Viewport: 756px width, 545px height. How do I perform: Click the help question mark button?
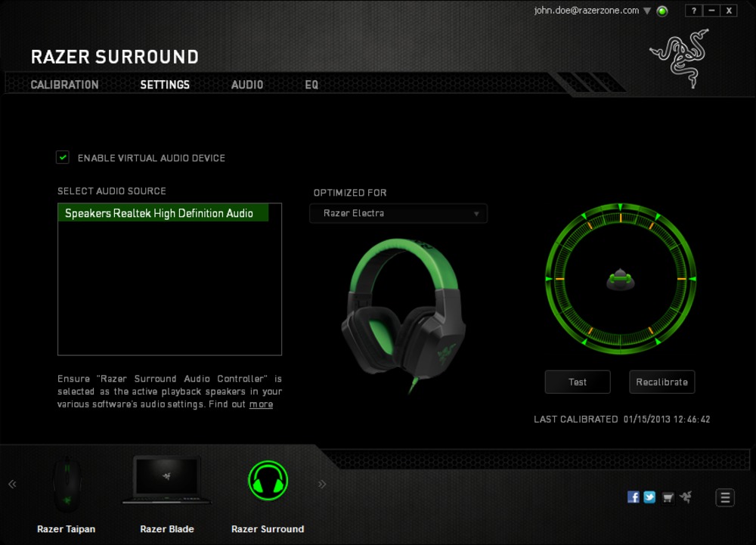(694, 11)
